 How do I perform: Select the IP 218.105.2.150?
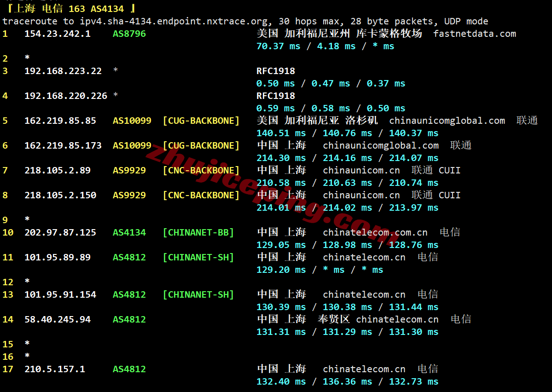tap(60, 195)
